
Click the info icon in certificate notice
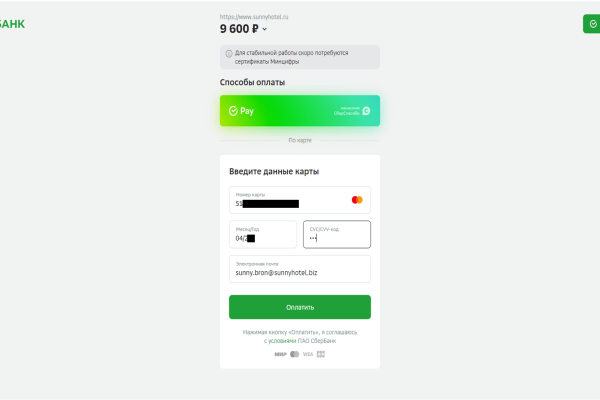tap(229, 52)
